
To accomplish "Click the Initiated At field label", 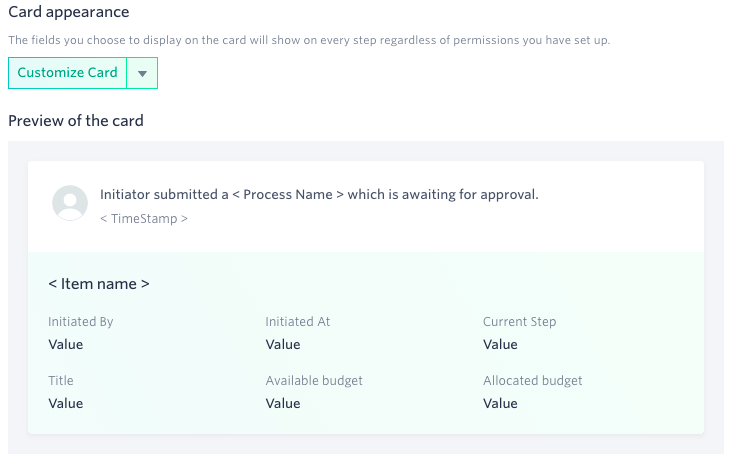I will tap(298, 322).
